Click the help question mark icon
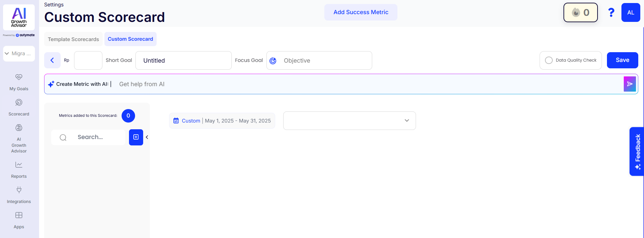Screen dimensions: 644x238 (611, 12)
